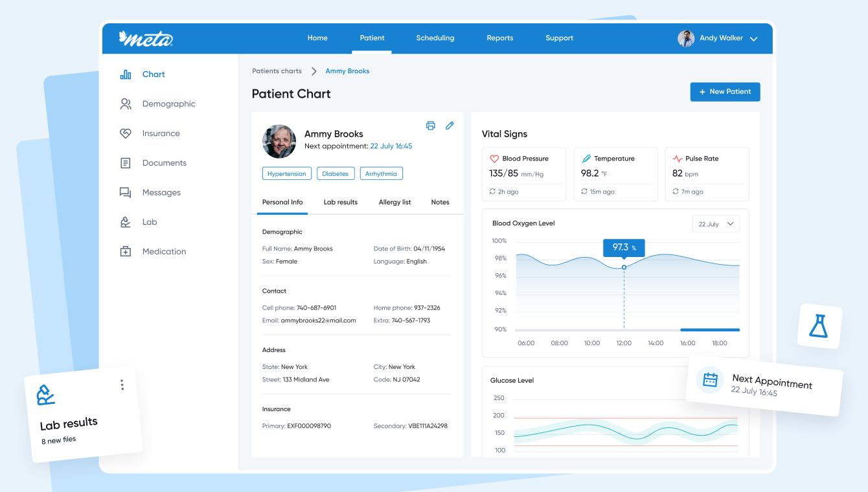868x492 pixels.
Task: Click the 97.3 % tooltip on chart
Action: pyautogui.click(x=624, y=248)
